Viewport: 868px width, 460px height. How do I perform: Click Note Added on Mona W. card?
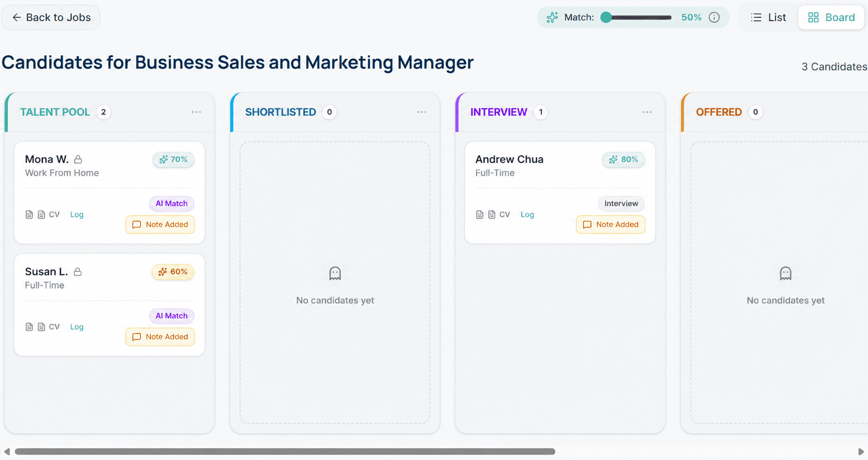click(x=160, y=225)
